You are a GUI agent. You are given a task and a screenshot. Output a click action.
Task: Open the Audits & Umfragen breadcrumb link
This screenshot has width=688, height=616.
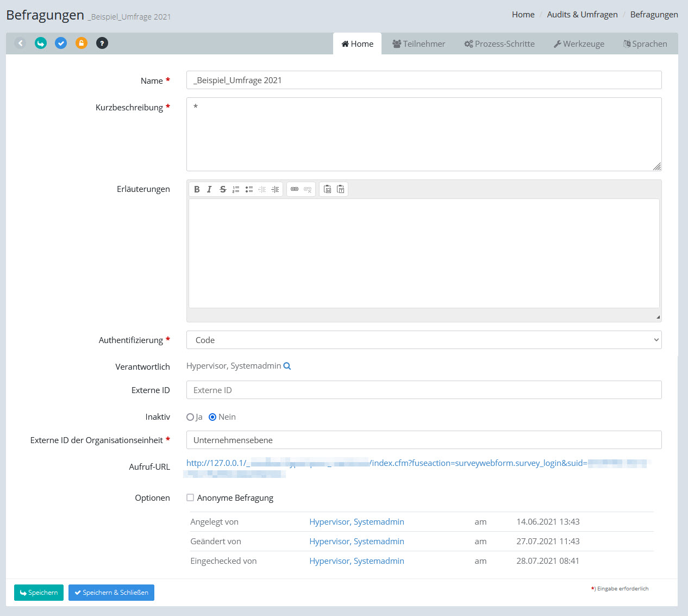click(582, 15)
